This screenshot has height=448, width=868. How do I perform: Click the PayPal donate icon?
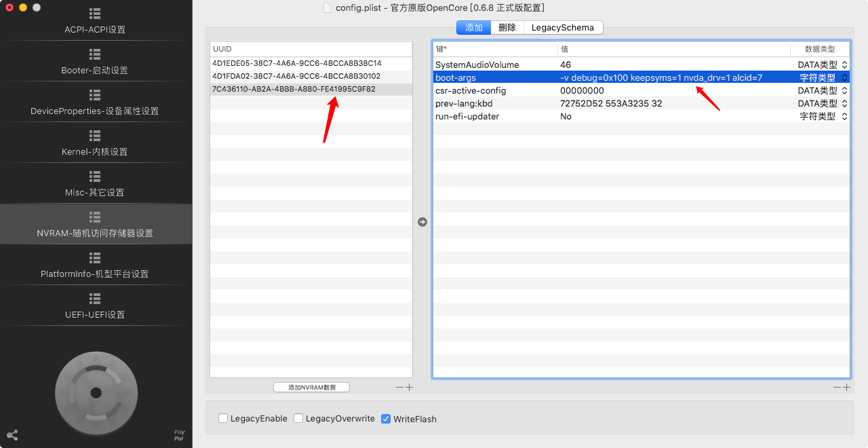click(x=179, y=436)
